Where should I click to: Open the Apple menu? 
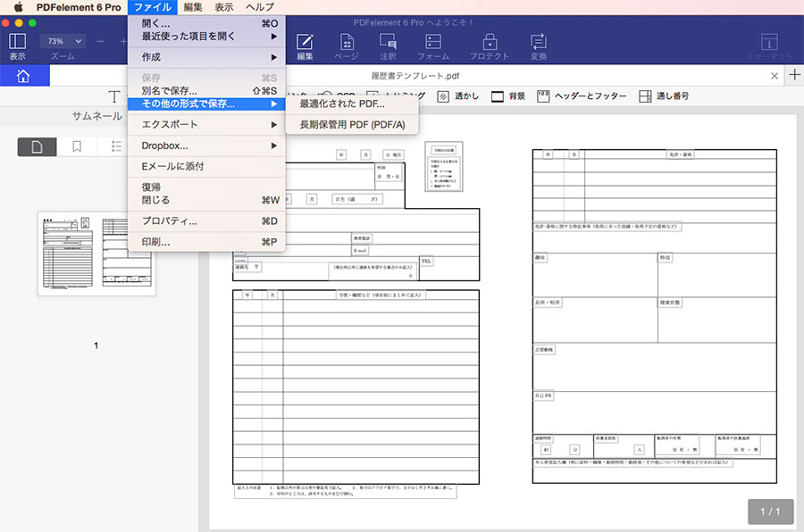coord(19,7)
